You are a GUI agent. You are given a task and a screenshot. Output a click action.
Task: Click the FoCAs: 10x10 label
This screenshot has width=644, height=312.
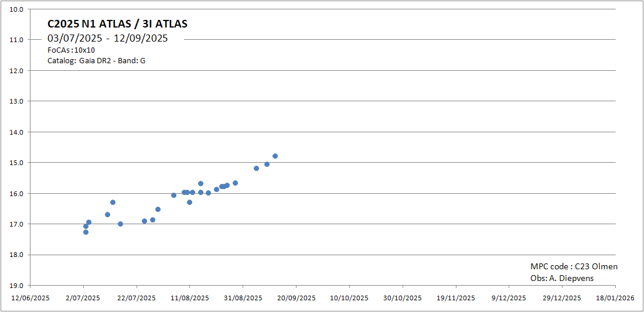point(71,50)
